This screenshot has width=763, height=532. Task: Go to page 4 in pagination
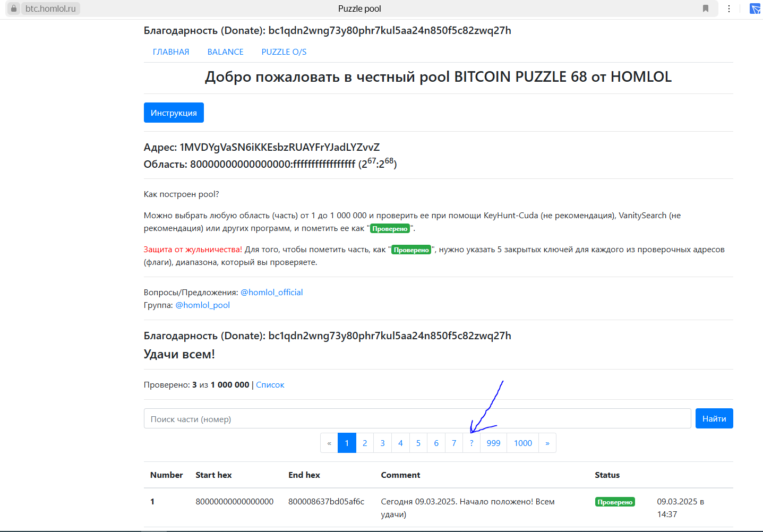click(x=400, y=443)
